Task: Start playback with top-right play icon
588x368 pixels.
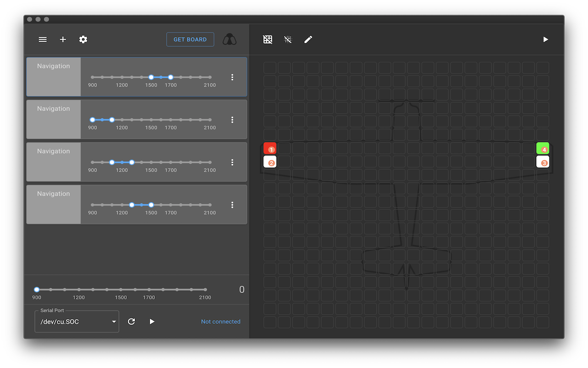Action: (x=546, y=40)
